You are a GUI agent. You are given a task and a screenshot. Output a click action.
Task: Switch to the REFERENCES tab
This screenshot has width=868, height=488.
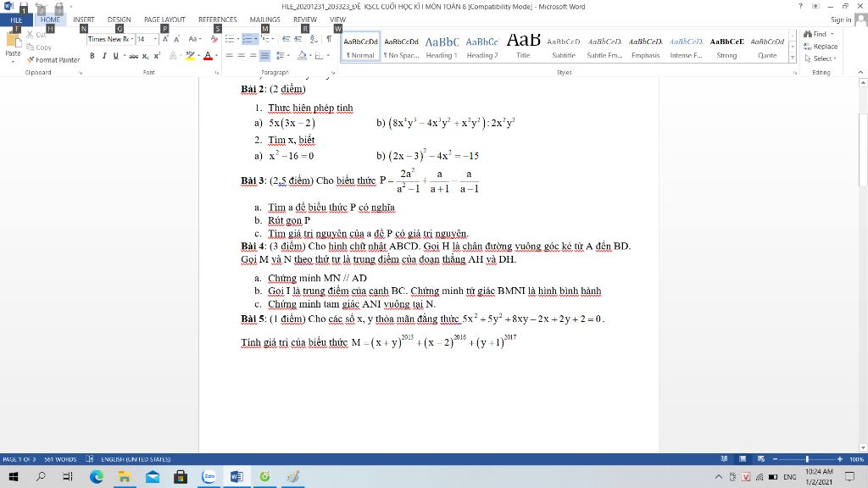(218, 20)
